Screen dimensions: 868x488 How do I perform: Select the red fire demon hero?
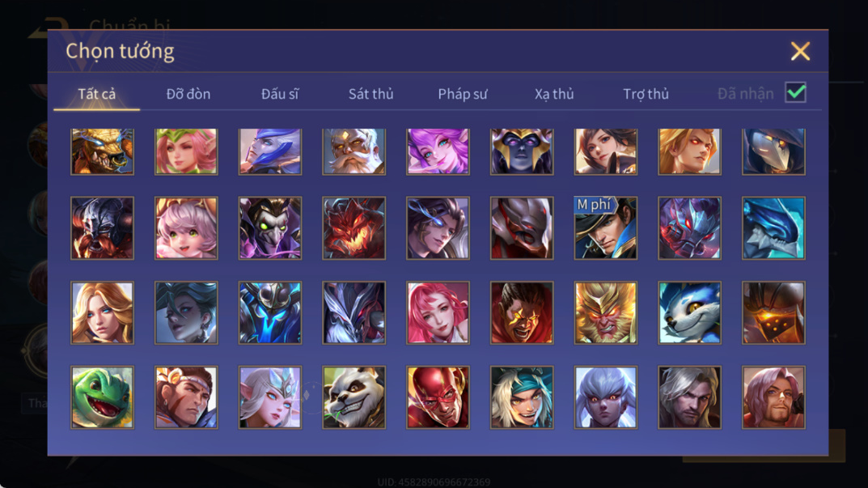354,228
